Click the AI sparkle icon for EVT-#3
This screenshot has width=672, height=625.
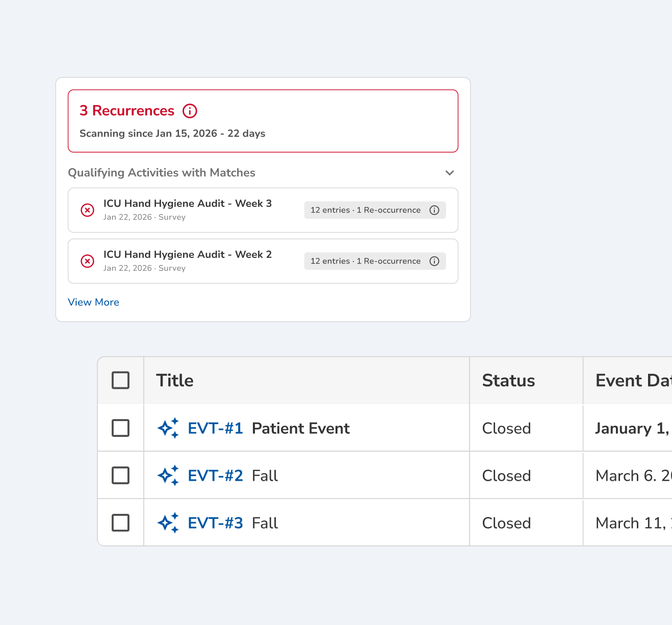pos(168,523)
